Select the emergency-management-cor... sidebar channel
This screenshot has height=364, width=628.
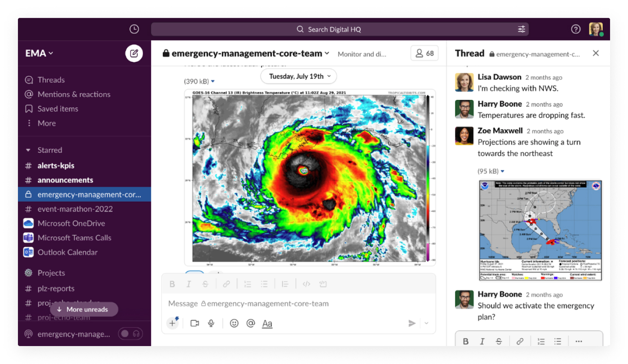(84, 195)
